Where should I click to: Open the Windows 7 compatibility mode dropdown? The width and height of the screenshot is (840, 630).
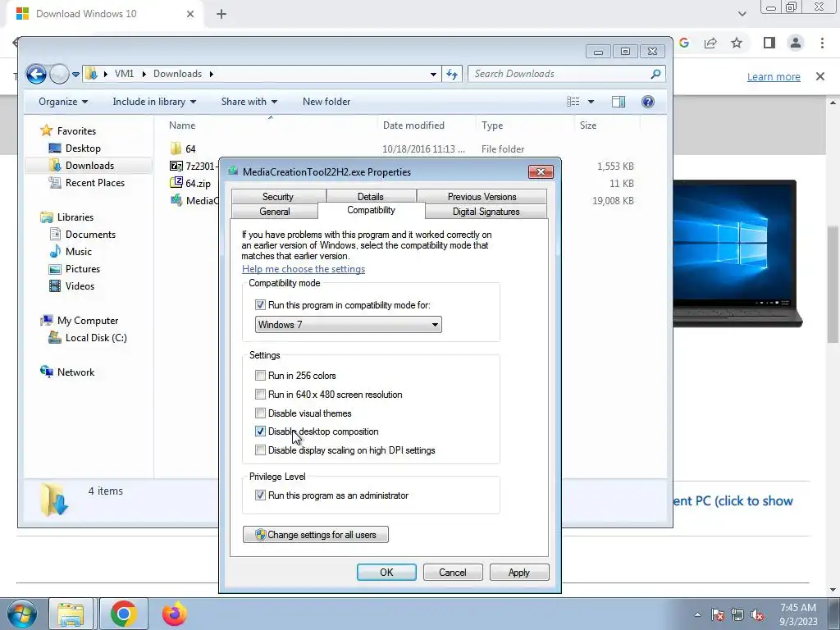[348, 325]
